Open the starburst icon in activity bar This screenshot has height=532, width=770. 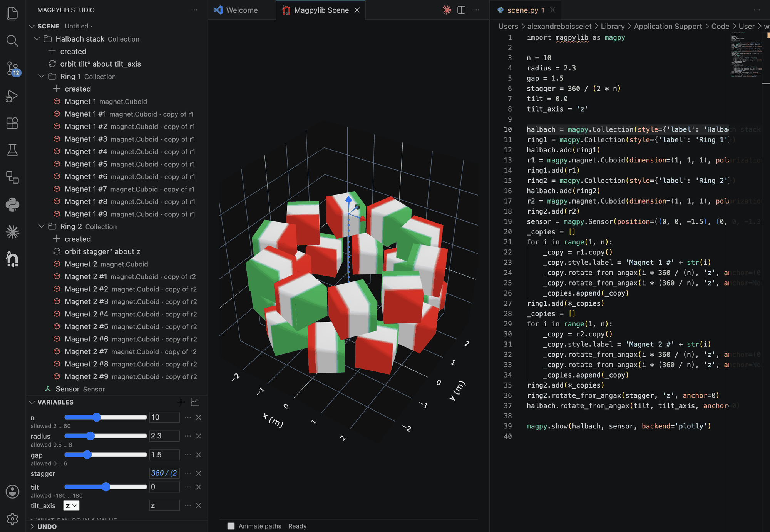click(12, 232)
